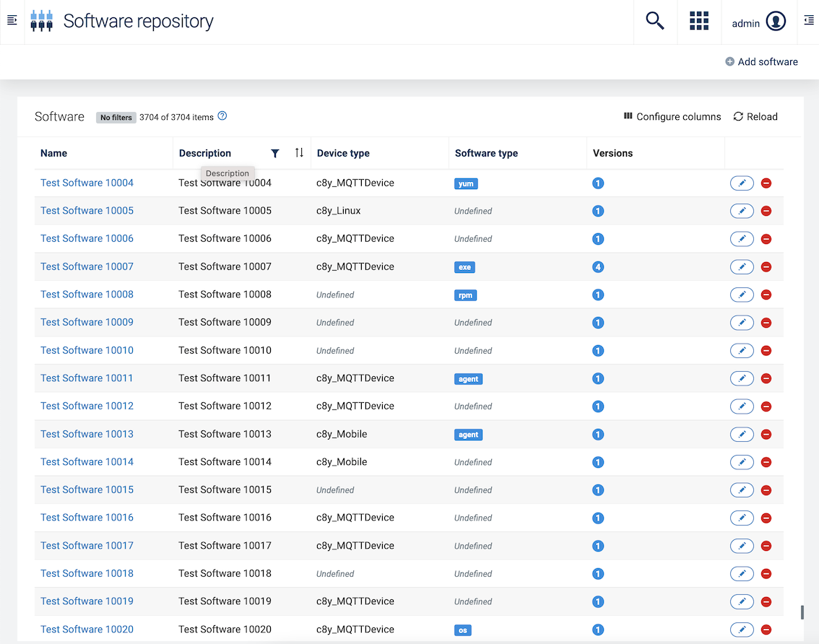
Task: Open Configure columns dropdown
Action: coord(672,117)
